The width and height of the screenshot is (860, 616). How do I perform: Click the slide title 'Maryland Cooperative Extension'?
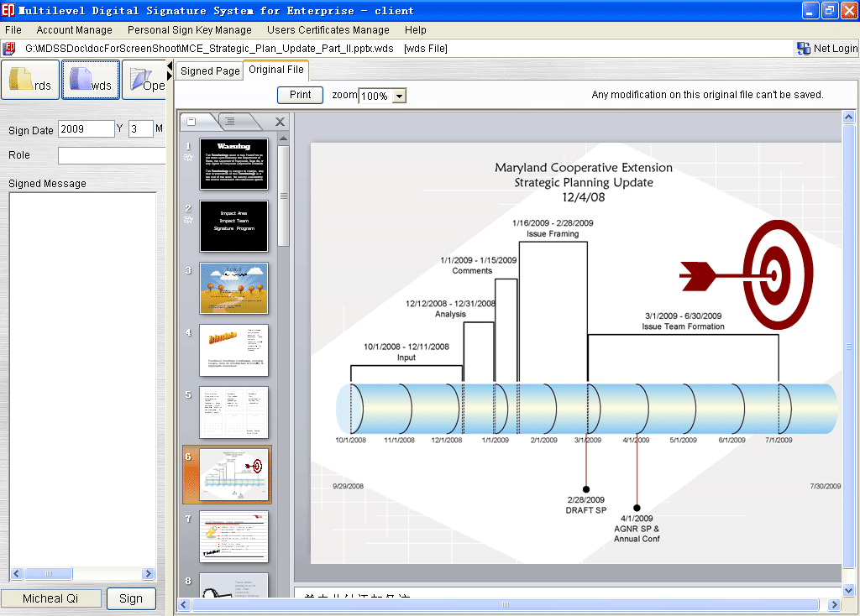coord(584,168)
